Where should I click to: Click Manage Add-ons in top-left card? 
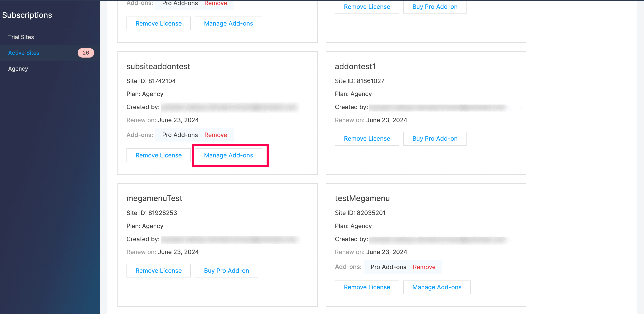pyautogui.click(x=228, y=23)
